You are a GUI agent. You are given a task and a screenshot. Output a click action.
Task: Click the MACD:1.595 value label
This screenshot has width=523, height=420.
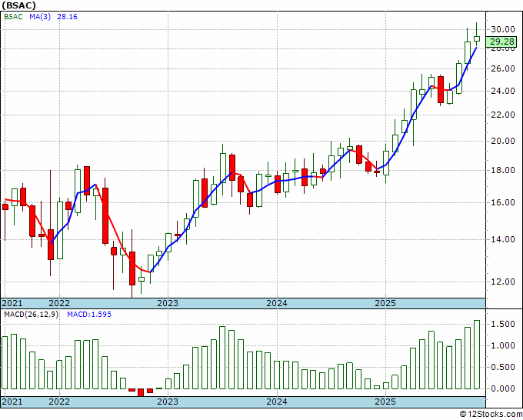coord(89,315)
